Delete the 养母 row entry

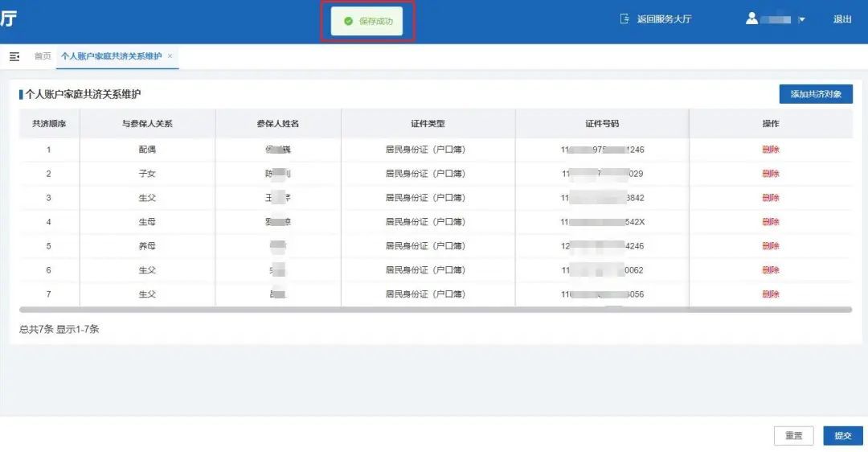(770, 246)
